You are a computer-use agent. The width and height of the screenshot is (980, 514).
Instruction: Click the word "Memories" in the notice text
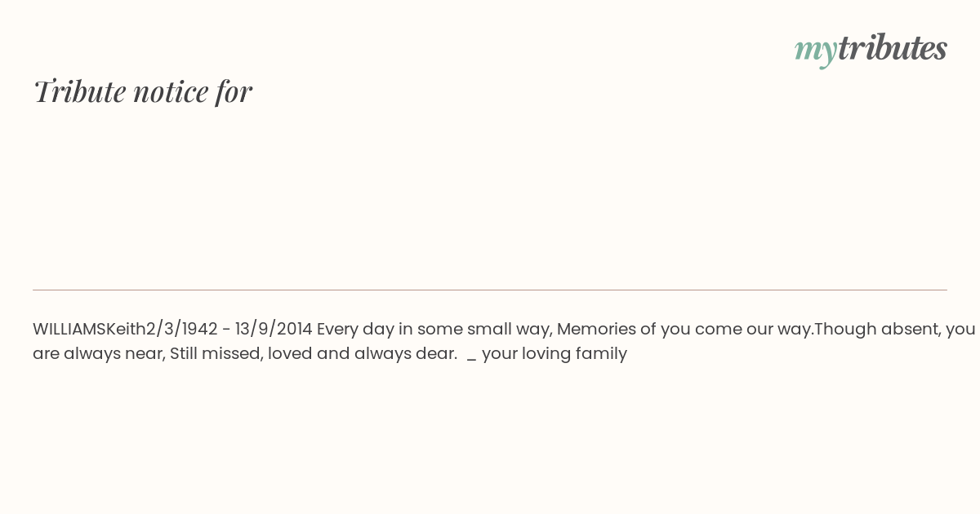(595, 329)
